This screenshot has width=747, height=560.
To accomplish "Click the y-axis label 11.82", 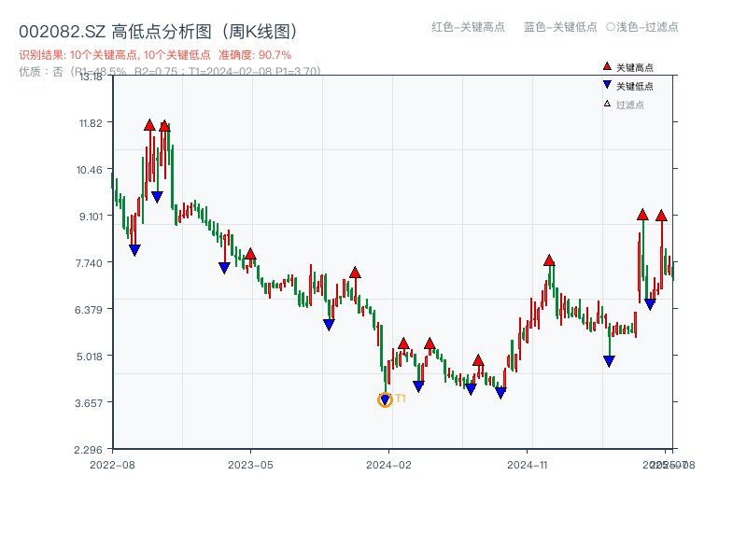I will click(x=91, y=123).
